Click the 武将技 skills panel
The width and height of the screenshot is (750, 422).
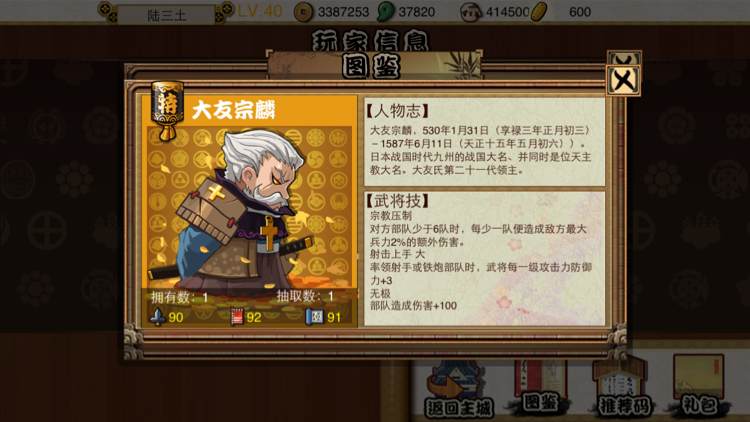click(485, 258)
